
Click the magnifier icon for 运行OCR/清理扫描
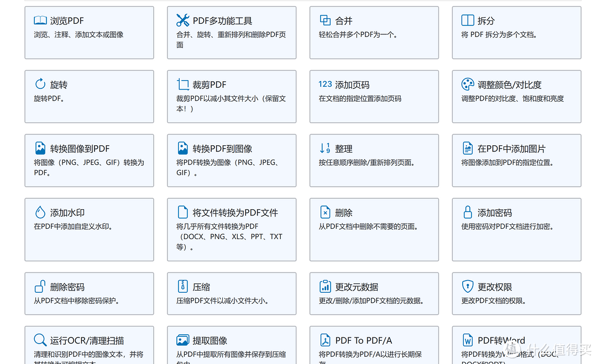40,340
